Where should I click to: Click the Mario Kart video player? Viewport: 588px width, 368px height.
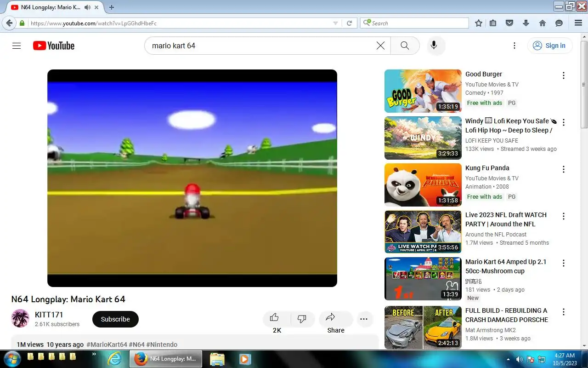tap(192, 178)
